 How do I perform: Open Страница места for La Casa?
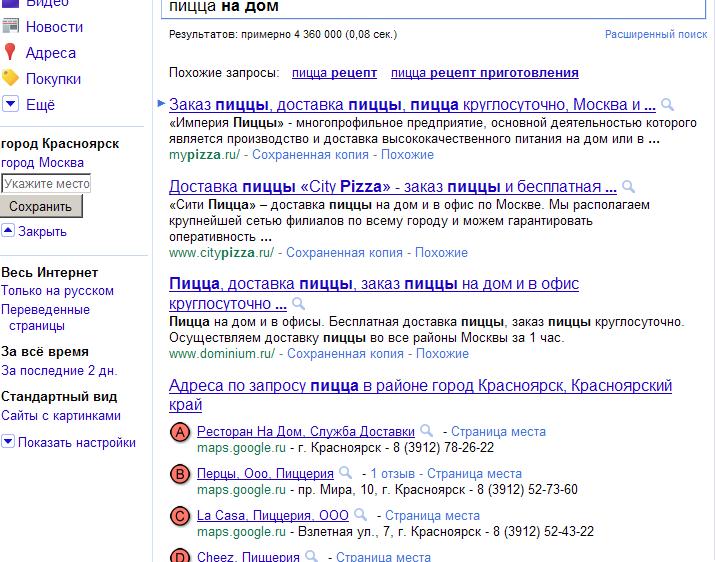point(432,515)
